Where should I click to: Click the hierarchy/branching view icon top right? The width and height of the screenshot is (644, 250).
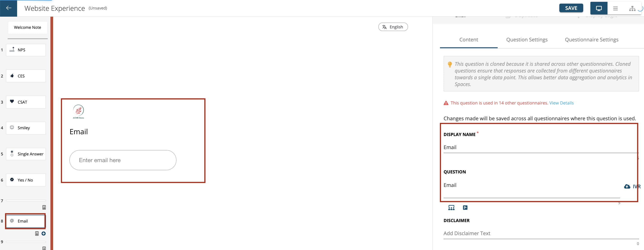pyautogui.click(x=631, y=7)
